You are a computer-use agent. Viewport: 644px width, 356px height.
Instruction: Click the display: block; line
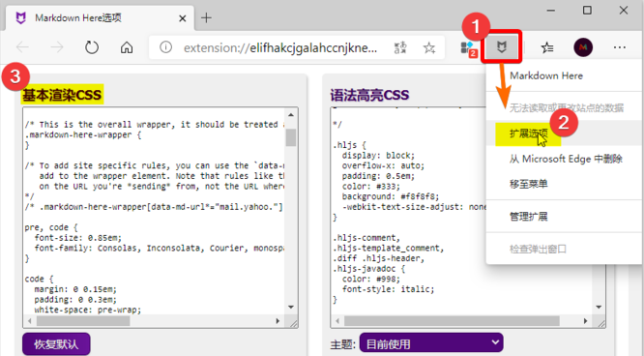(378, 156)
